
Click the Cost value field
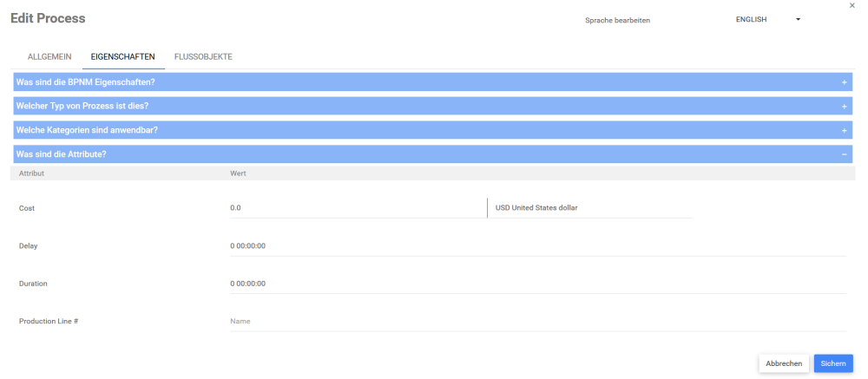click(356, 208)
